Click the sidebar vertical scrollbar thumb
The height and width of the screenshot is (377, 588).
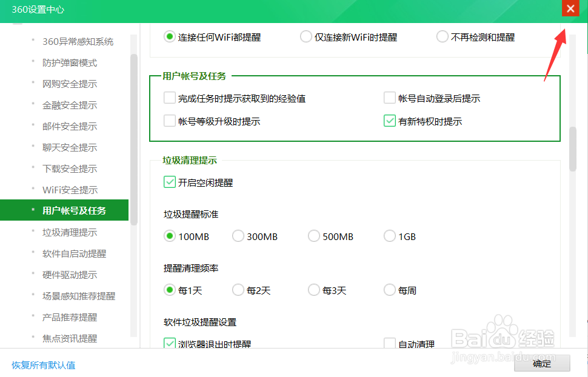coord(134,139)
